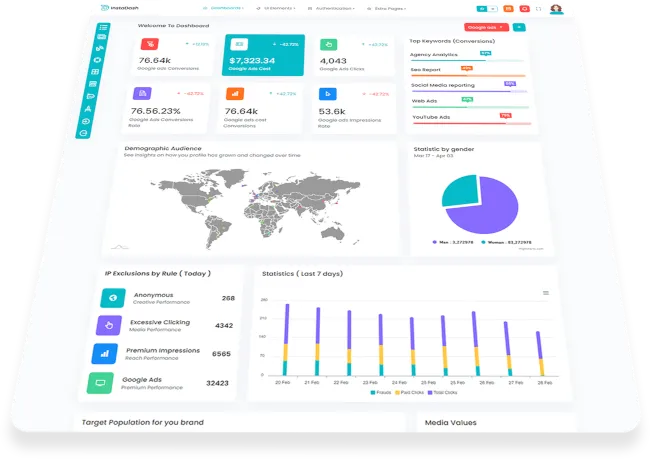Click the blue selector control in header
Screen dimensions: 650x459
[487, 9]
